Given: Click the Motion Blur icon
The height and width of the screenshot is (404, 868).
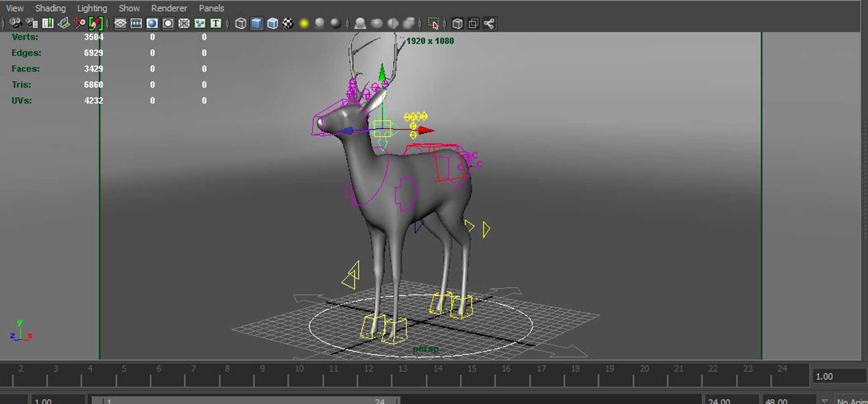Looking at the screenshot, I should point(377,23).
